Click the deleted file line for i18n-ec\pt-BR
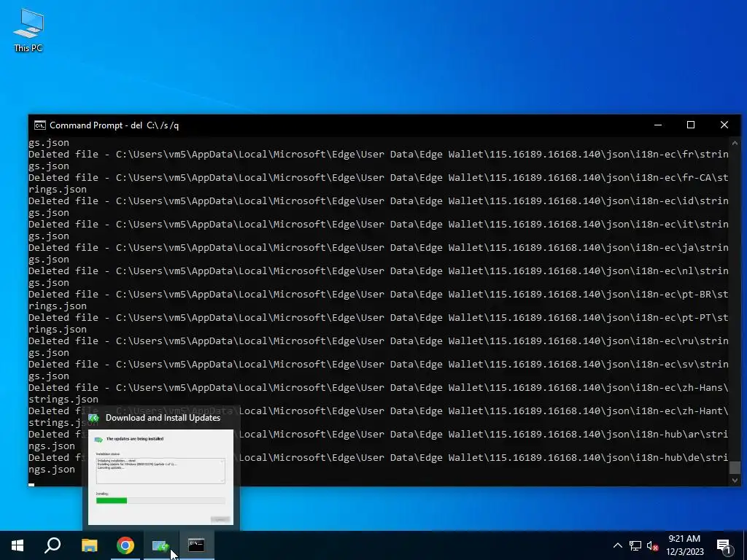The width and height of the screenshot is (747, 560). tap(379, 300)
